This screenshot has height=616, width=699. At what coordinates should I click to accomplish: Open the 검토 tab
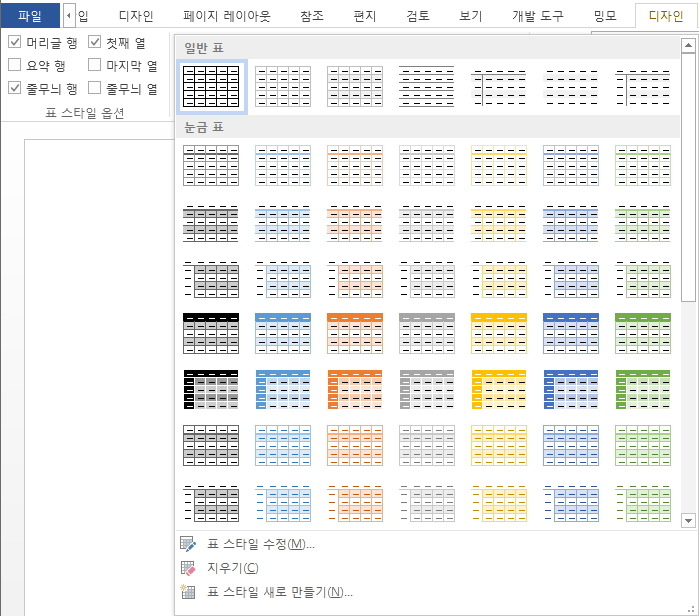pos(418,16)
